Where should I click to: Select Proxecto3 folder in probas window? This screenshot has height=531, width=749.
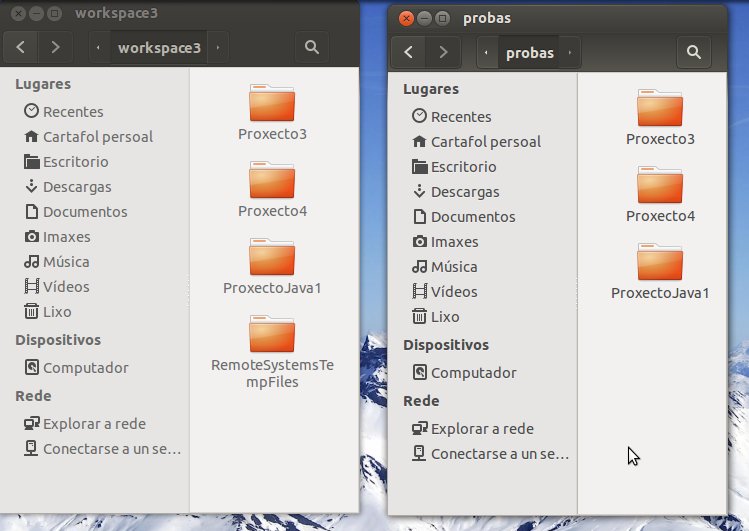click(x=660, y=117)
